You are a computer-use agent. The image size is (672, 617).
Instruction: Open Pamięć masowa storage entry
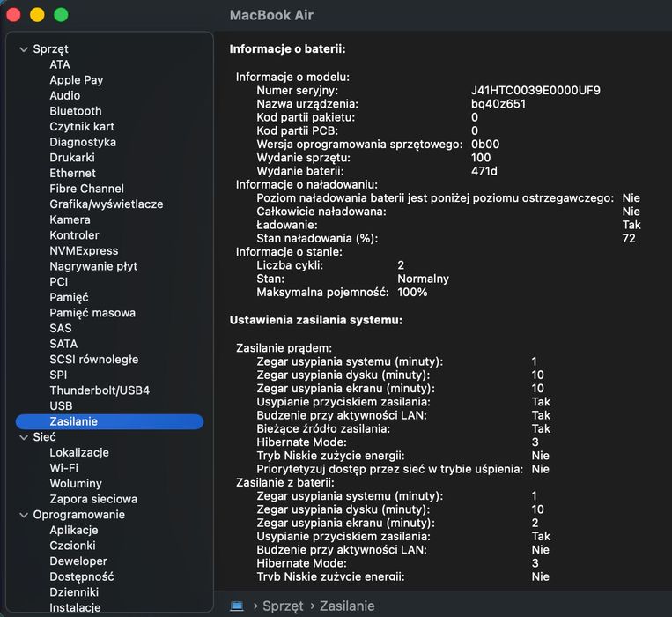92,313
